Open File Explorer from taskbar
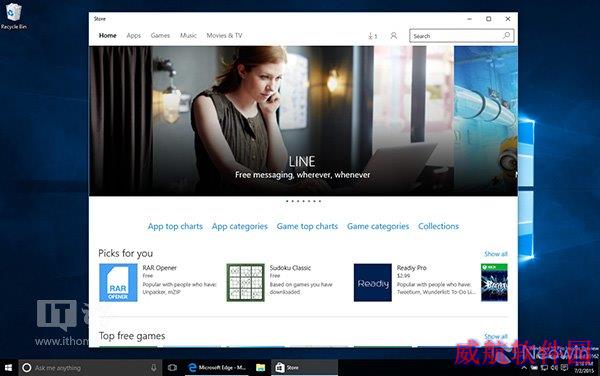Image resolution: width=600 pixels, height=376 pixels. click(x=261, y=368)
